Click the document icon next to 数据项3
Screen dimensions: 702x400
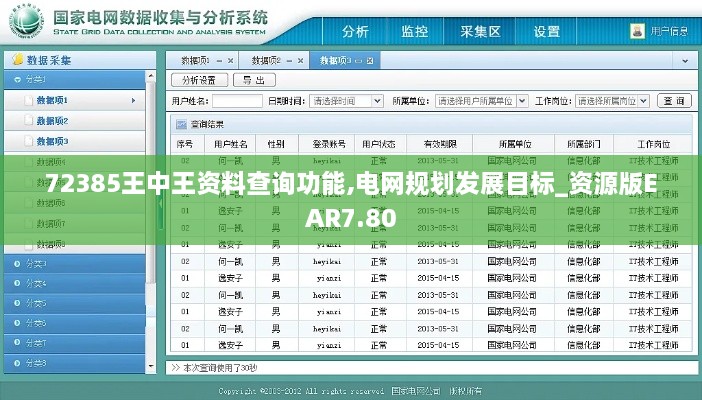coord(28,141)
